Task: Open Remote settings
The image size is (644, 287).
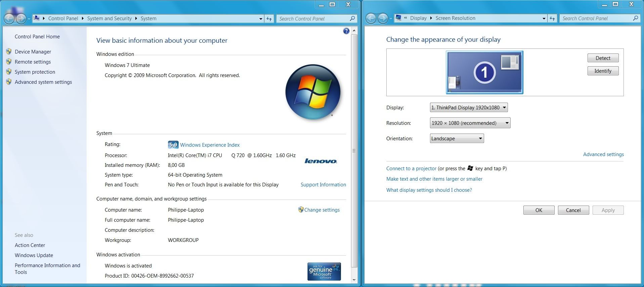Action: point(33,62)
